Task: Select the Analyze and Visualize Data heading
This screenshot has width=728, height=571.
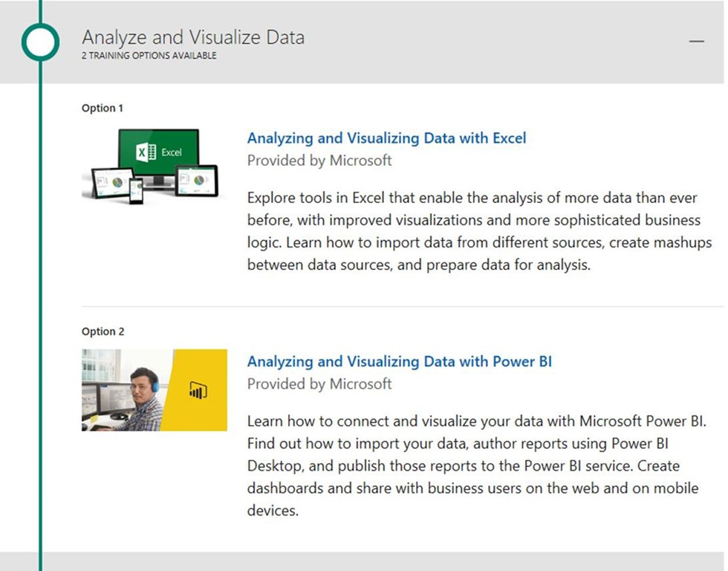Action: click(x=192, y=37)
